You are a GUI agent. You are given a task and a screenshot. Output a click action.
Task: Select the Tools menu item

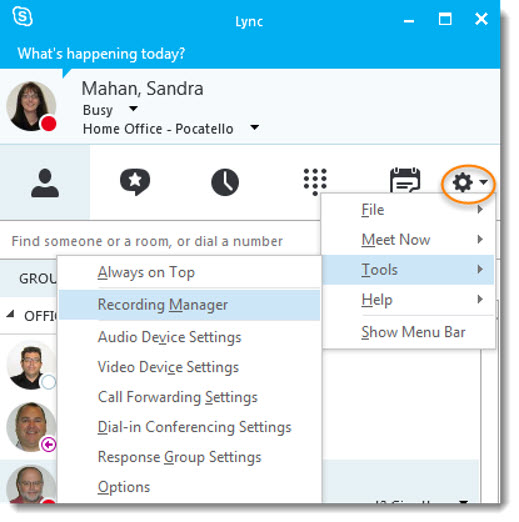[x=408, y=270]
